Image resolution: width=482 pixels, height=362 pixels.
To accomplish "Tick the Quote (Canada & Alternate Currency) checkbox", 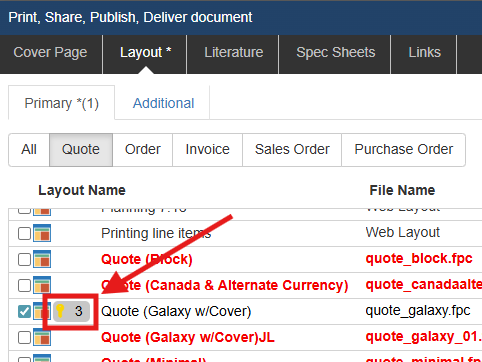I will point(24,285).
